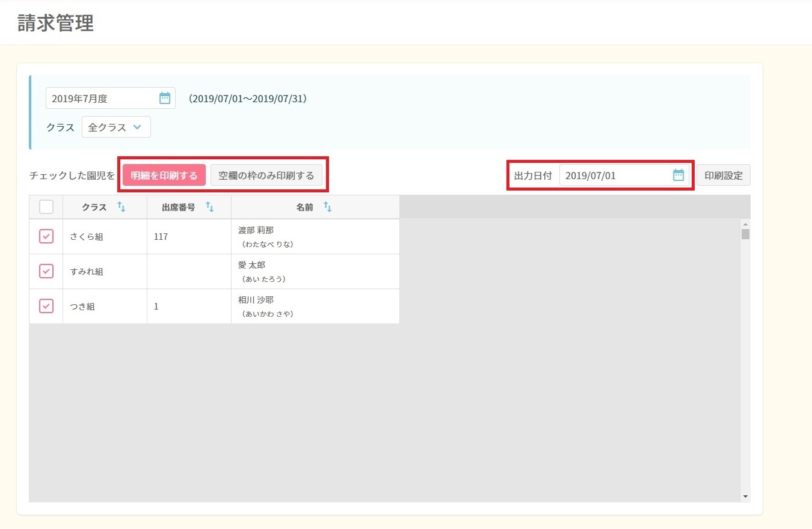Click the name 渡部 莉那

coord(256,230)
